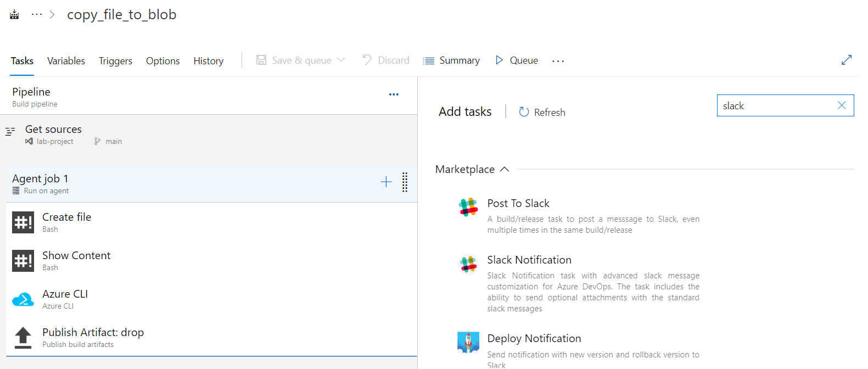Click the Build pipeline subtitle
The width and height of the screenshot is (868, 369).
(35, 104)
